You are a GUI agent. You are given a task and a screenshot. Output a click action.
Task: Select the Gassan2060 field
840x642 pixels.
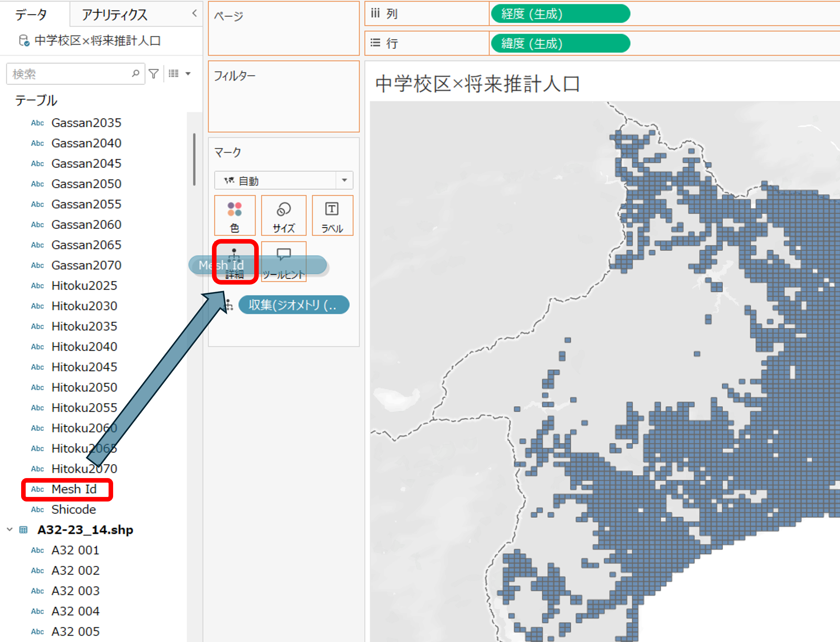point(86,225)
